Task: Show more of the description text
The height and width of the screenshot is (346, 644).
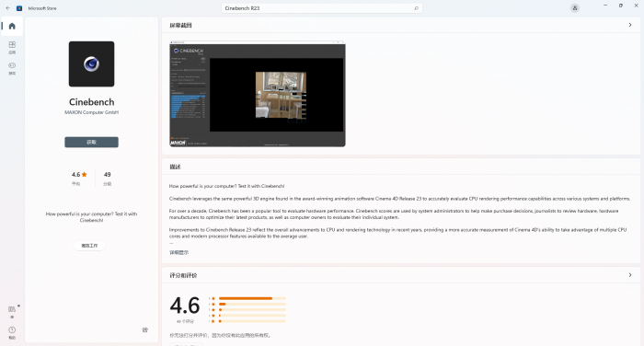Action: (179, 253)
